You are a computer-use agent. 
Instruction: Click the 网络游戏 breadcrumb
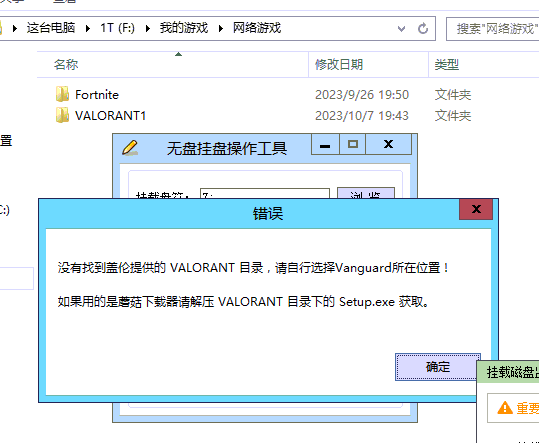click(257, 28)
